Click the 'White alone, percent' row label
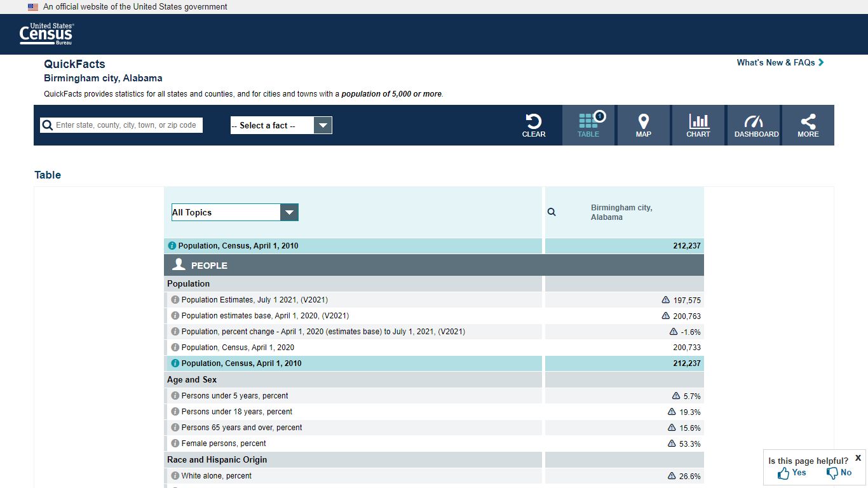This screenshot has height=488, width=868. (217, 476)
